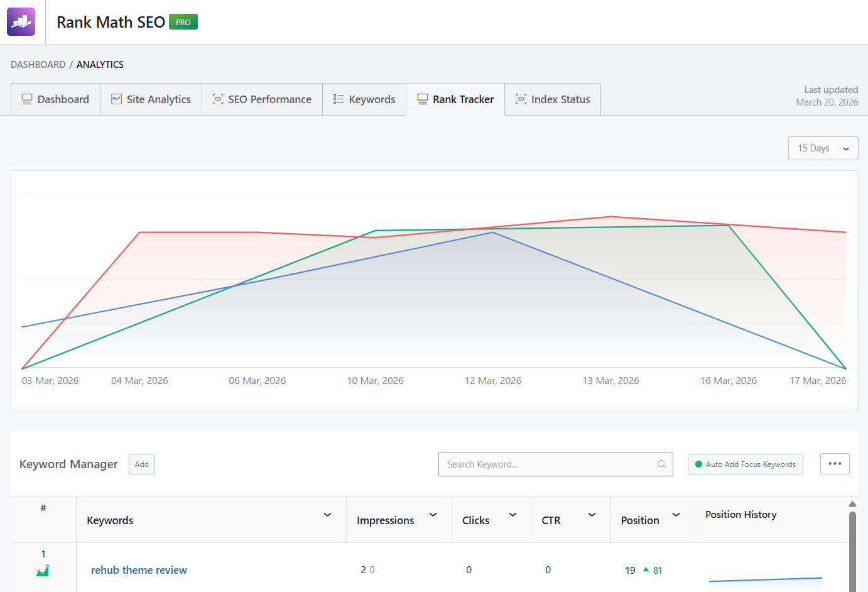Click the 06 Mar, 2026 axis label
868x592 pixels.
coord(258,381)
